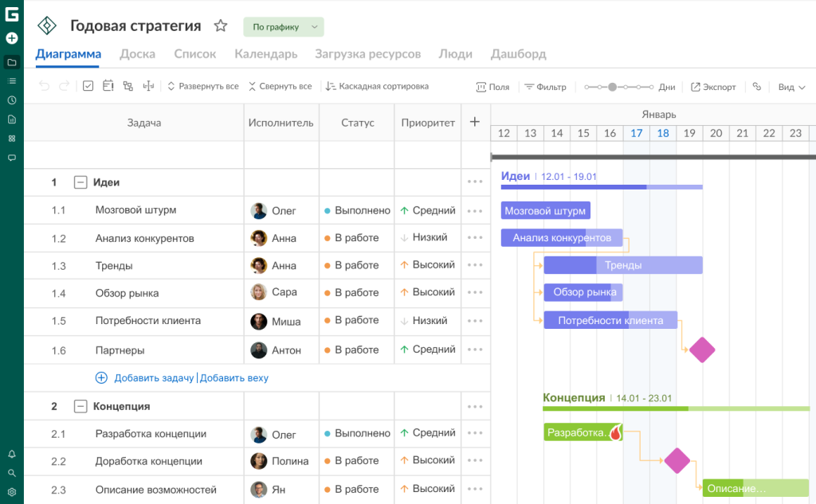Open the Вид dropdown menu
This screenshot has height=504, width=816.
[791, 87]
